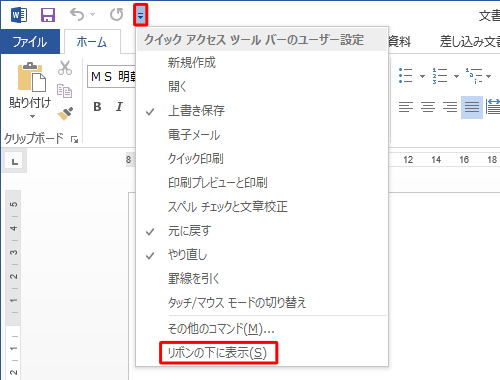
Task: Check スペル チェックと文章校正 in the menu
Action: [x=262, y=207]
